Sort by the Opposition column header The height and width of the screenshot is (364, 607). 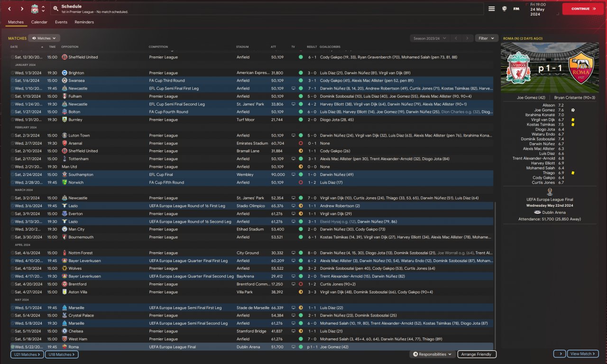pyautogui.click(x=70, y=47)
